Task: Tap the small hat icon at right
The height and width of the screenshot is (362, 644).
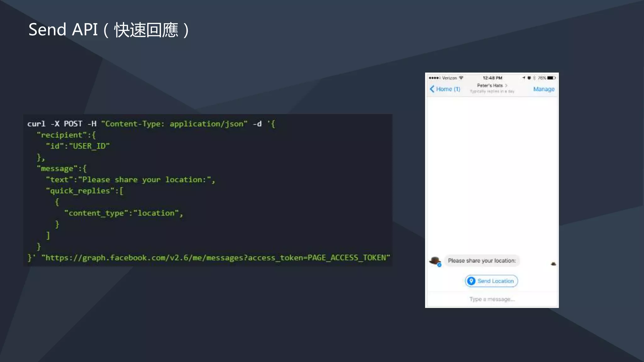Action: point(553,264)
